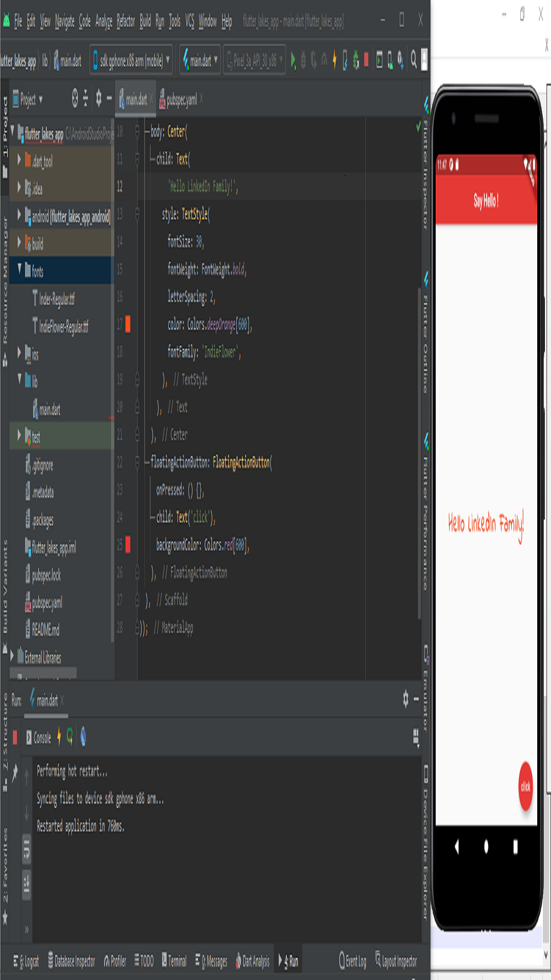Open the Pixel_3a_API_30_x86 emulator dropdown

click(x=254, y=61)
